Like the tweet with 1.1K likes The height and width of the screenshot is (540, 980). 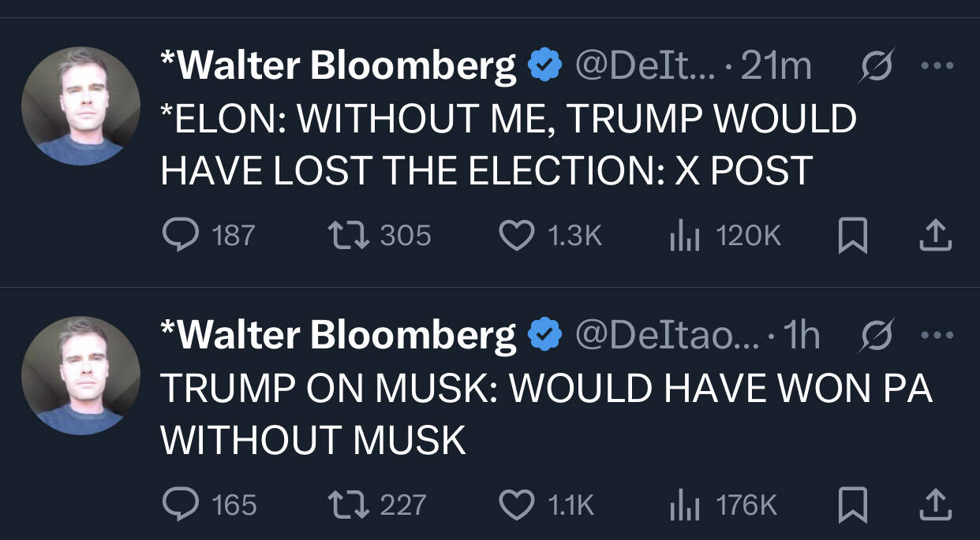518,504
